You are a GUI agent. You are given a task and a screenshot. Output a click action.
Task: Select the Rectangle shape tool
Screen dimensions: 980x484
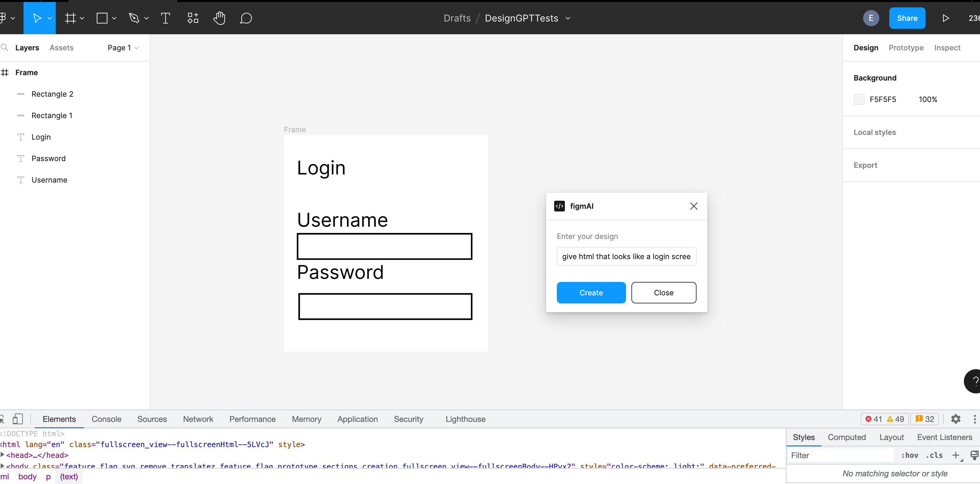coord(102,18)
